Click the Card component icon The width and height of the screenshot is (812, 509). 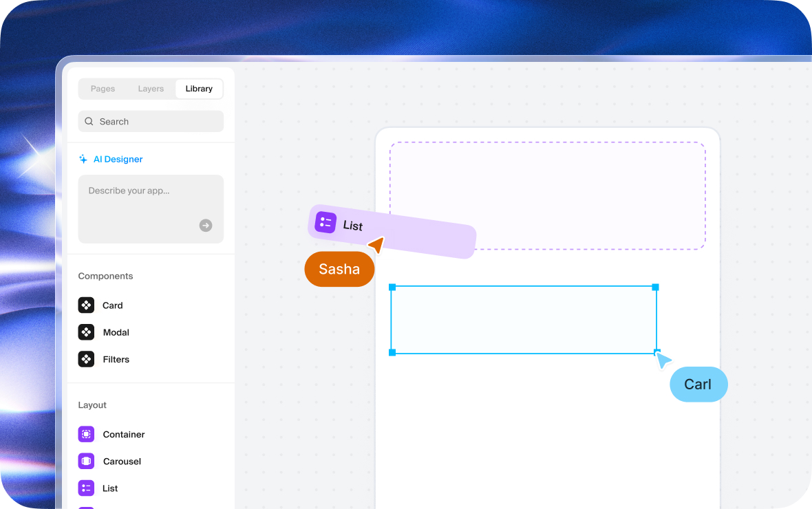(x=86, y=305)
